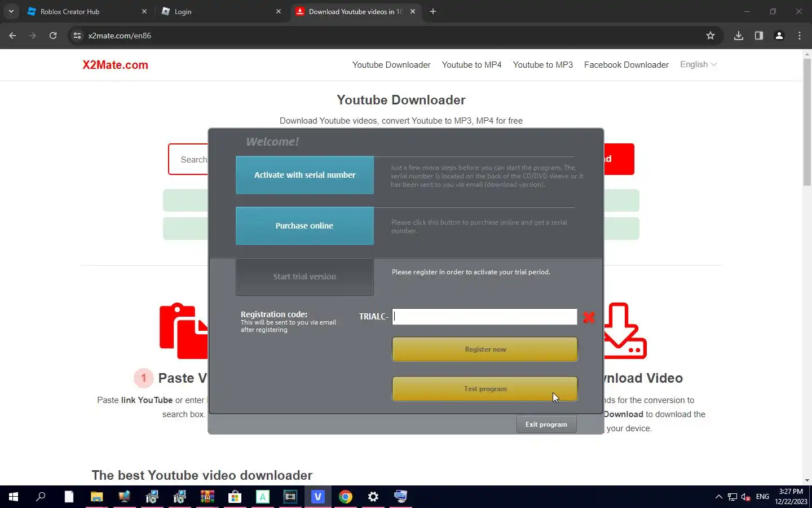Click the address bar URL x2mate.com/en86
The width and height of the screenshot is (812, 508).
point(120,36)
